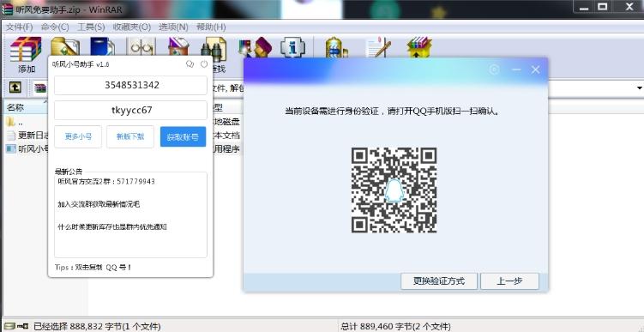Click the power icon in 听风小号助手 title bar
Viewport: 644px width, 332px height.
[204, 64]
